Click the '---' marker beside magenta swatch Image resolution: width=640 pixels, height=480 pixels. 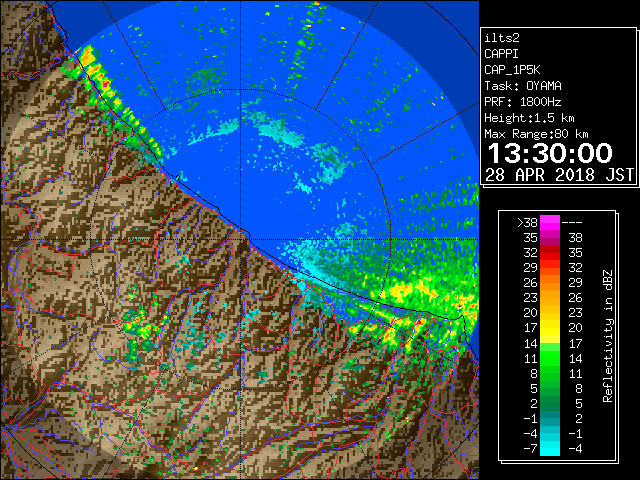[x=572, y=223]
